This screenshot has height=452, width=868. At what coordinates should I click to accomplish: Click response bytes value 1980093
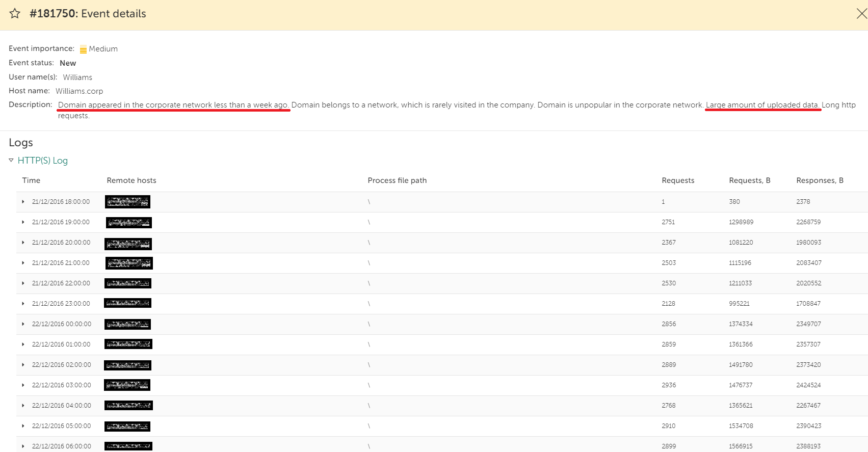pos(809,243)
